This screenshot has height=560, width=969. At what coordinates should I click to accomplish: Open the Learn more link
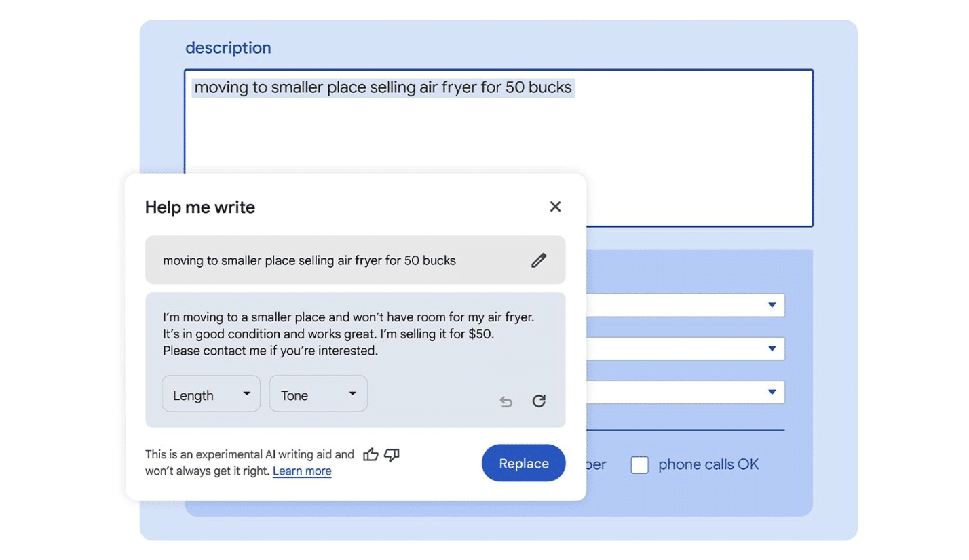[301, 471]
